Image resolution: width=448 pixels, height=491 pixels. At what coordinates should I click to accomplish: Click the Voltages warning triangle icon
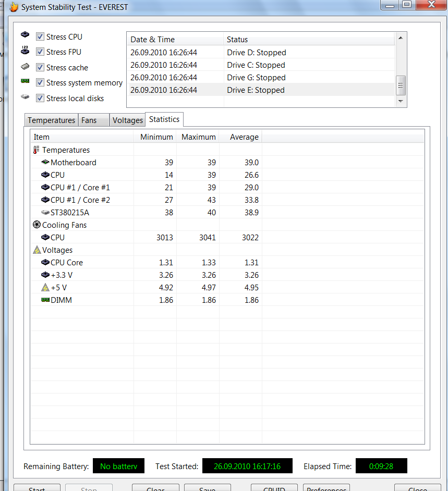tap(37, 250)
